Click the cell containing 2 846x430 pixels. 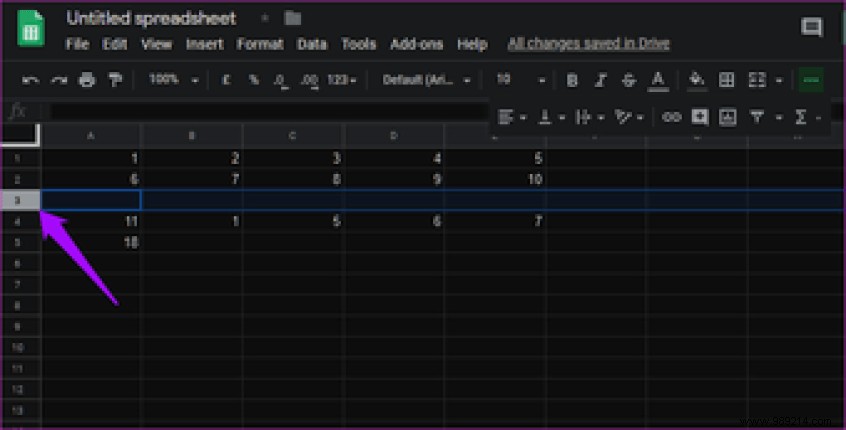(x=192, y=159)
